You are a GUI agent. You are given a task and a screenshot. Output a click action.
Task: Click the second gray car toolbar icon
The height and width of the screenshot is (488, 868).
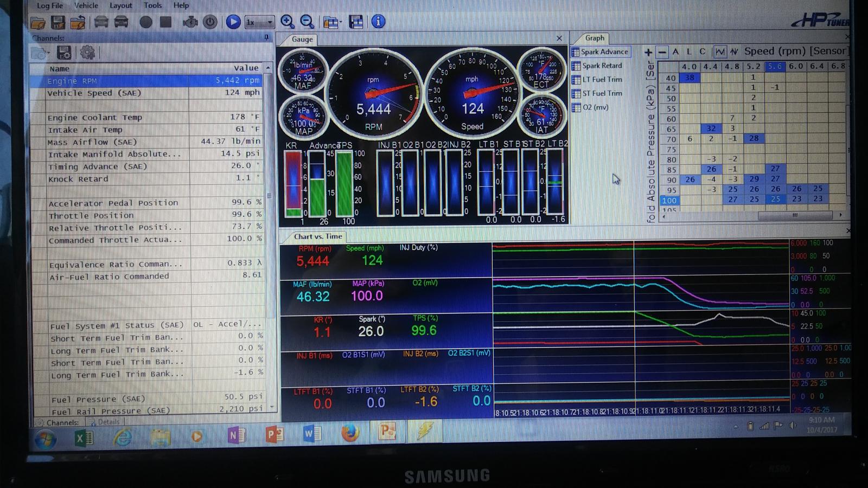point(122,22)
